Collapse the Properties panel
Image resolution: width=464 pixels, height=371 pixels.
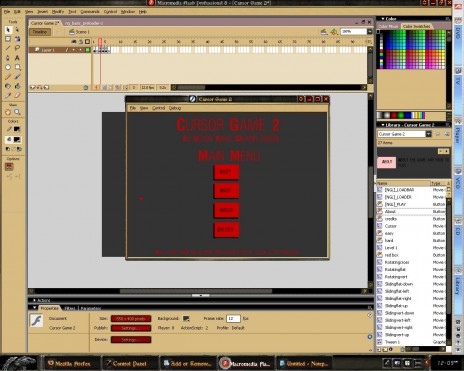[x=34, y=308]
